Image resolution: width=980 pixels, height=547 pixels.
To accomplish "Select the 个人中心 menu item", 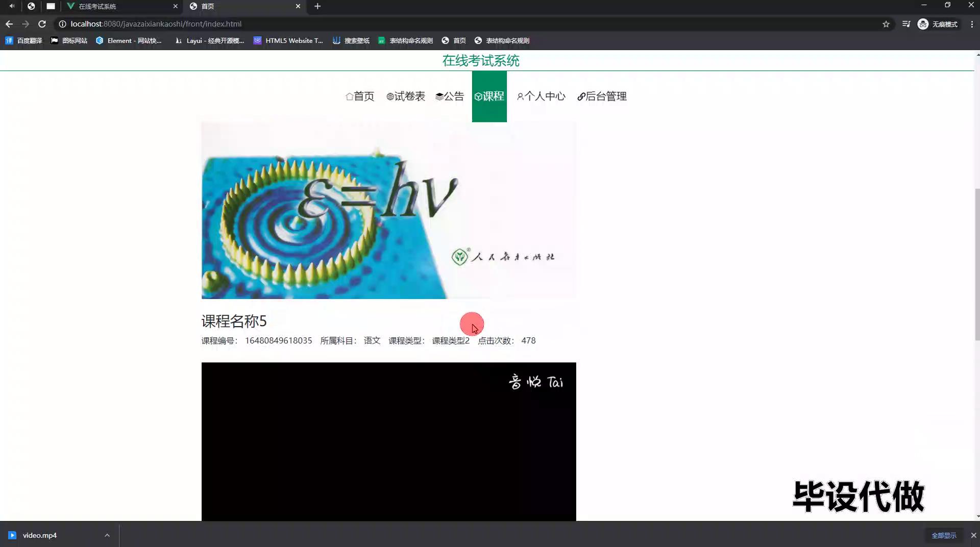I will click(x=541, y=96).
